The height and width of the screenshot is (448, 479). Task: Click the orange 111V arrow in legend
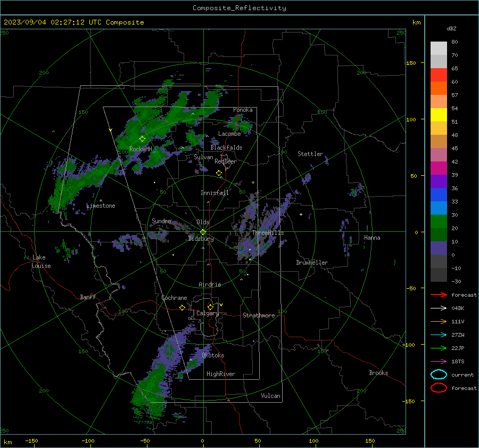pyautogui.click(x=439, y=321)
